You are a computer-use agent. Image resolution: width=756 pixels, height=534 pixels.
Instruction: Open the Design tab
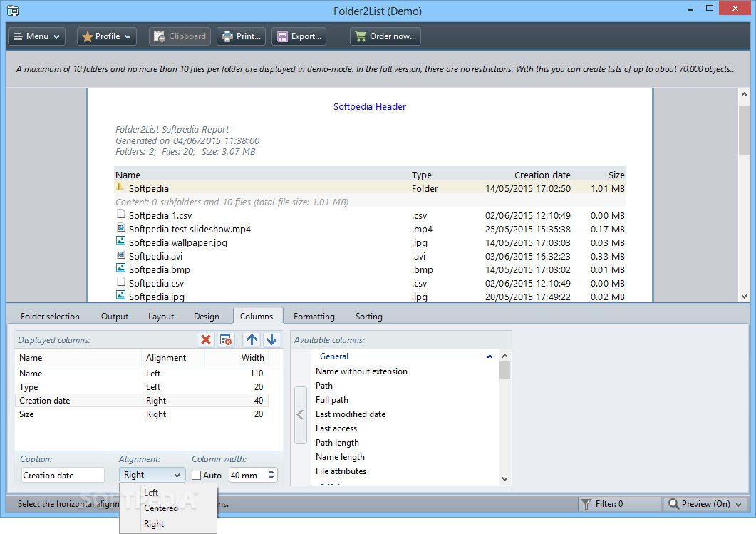(207, 317)
